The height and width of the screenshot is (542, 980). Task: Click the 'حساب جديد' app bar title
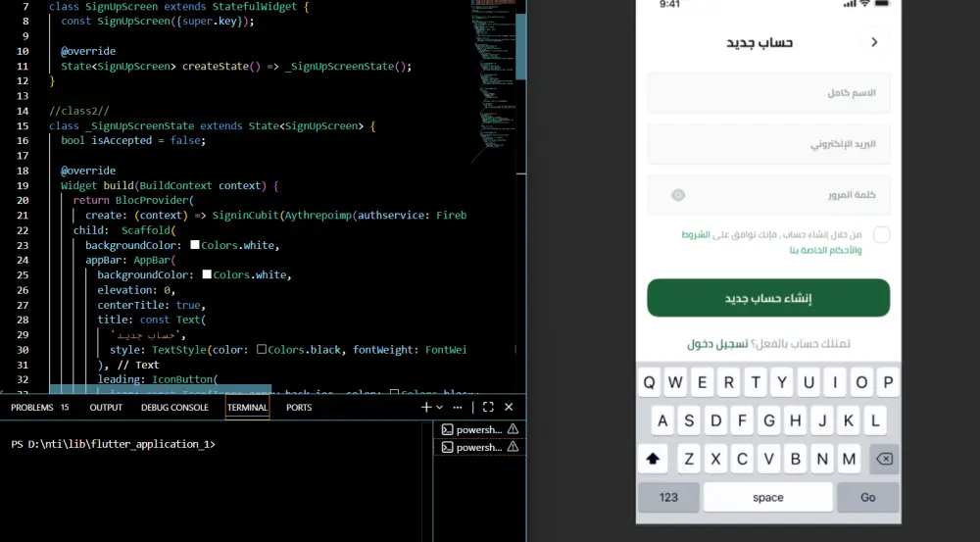click(x=759, y=42)
